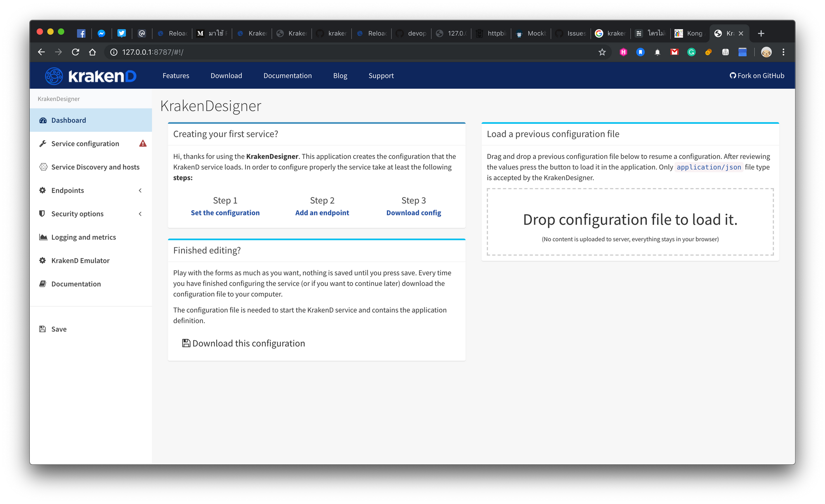Image resolution: width=825 pixels, height=504 pixels.
Task: Click the Set the configuration link
Action: coord(225,212)
